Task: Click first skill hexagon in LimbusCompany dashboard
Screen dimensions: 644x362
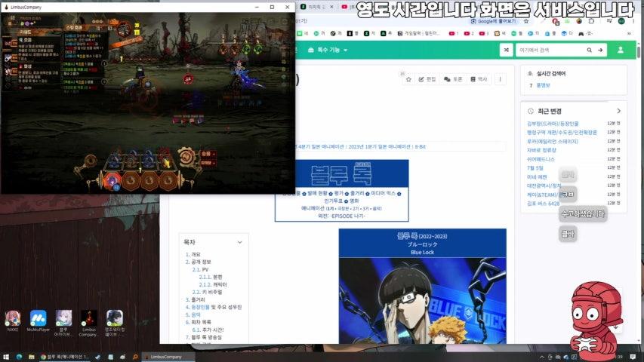Action: click(x=112, y=180)
